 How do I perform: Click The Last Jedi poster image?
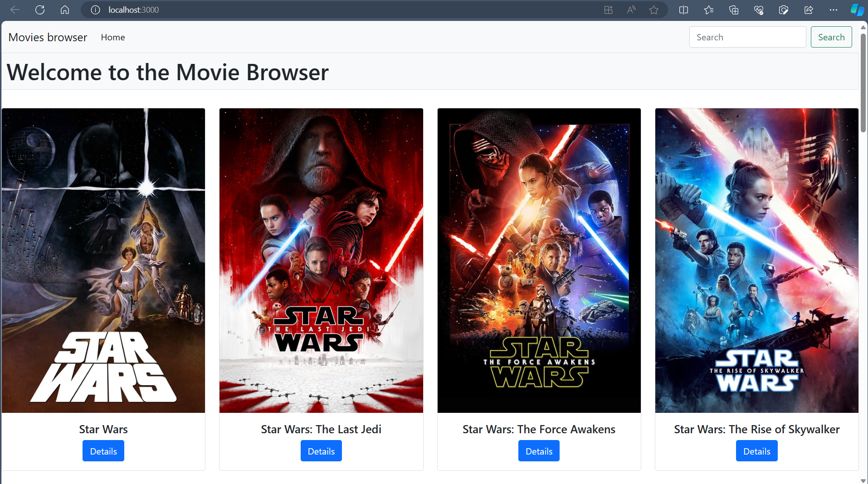pos(321,261)
